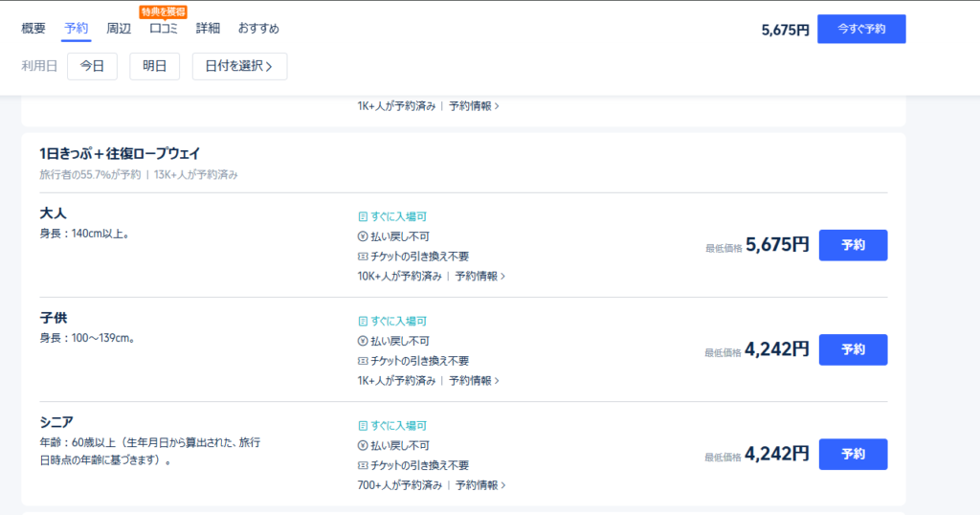
Task: Expand 予約情報 for the 大人 ticket
Action: click(479, 276)
